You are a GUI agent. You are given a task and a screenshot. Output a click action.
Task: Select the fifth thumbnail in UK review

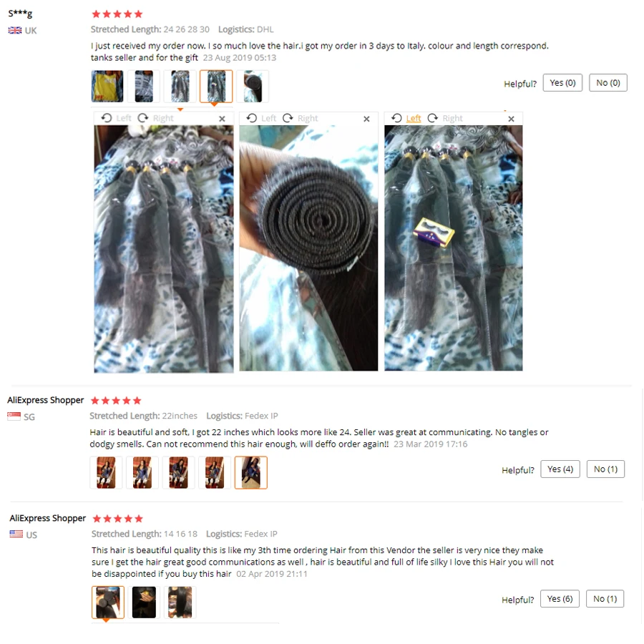253,87
